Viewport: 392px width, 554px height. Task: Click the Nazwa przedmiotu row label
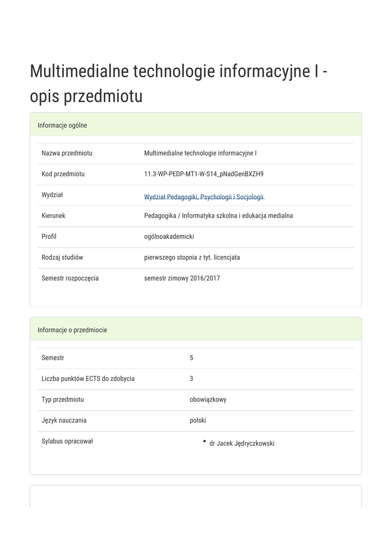(x=67, y=153)
